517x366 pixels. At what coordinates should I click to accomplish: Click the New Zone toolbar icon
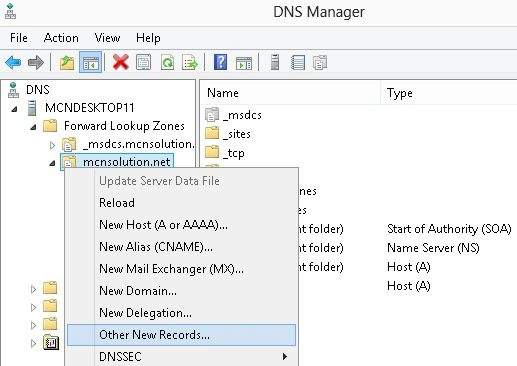click(x=320, y=62)
